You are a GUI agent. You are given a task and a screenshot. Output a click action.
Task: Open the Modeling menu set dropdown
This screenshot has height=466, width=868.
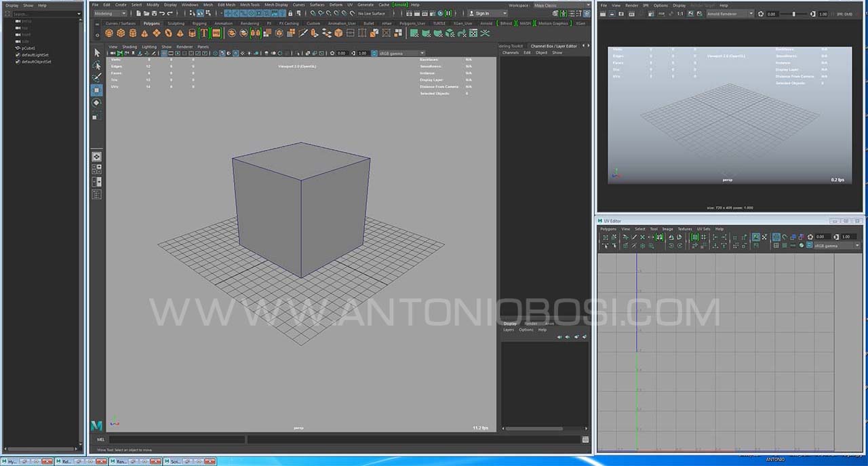point(109,13)
